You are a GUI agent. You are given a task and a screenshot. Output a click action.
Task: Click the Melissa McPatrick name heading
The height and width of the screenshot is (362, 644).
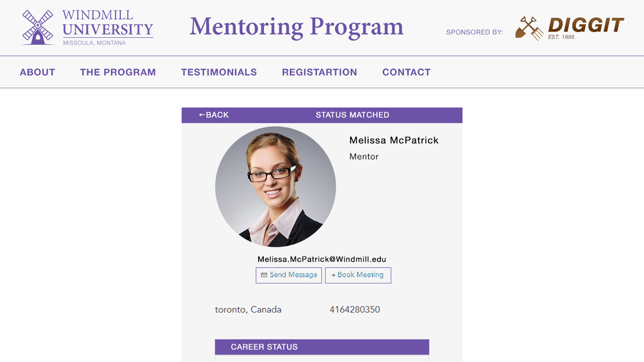[x=394, y=140]
